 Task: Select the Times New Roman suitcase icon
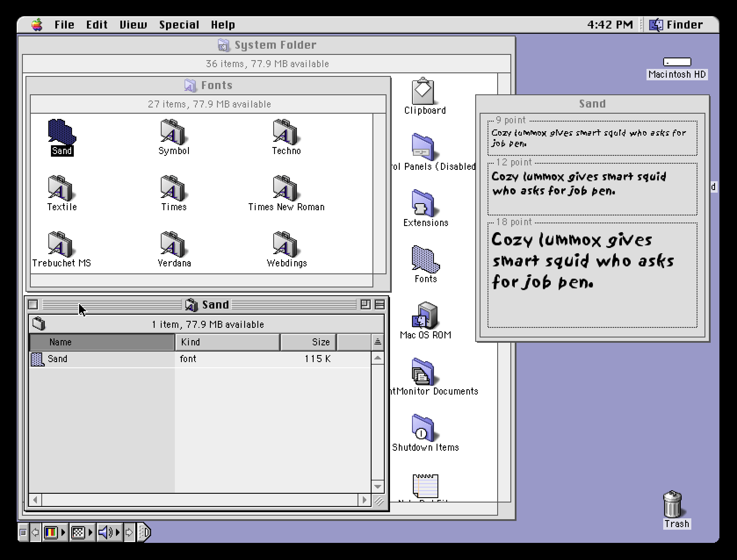[286, 187]
